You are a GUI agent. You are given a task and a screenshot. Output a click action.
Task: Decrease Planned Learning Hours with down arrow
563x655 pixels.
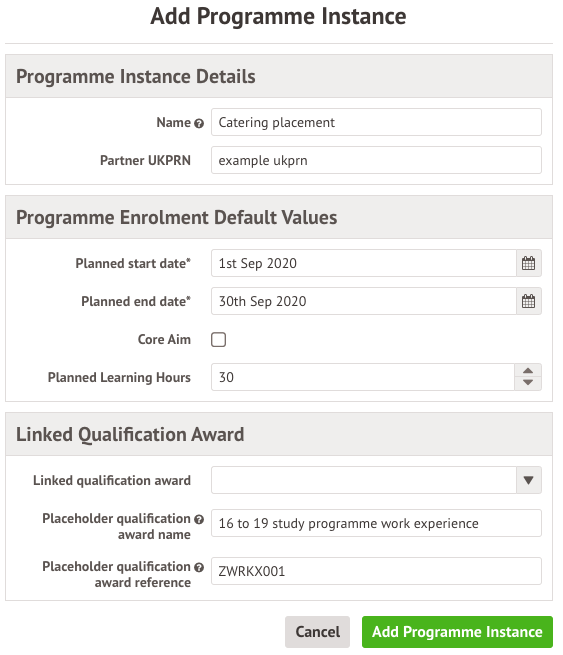(528, 383)
